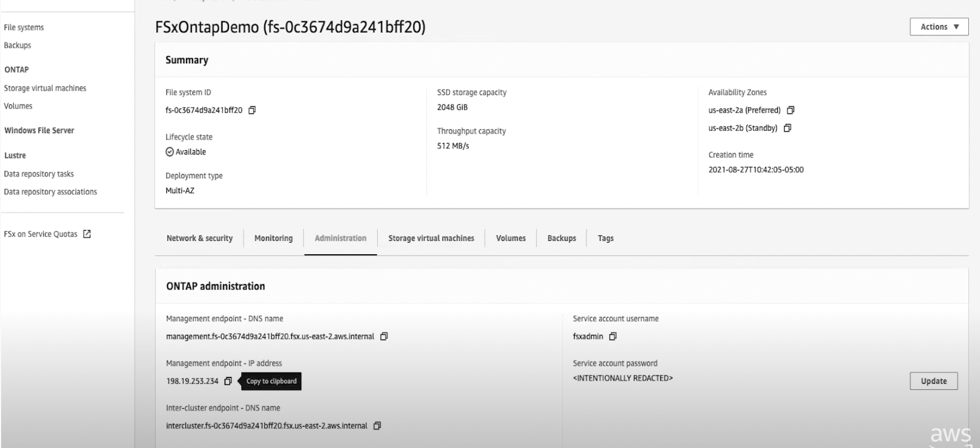Click the 512 MB/s throughput value

pos(453,146)
